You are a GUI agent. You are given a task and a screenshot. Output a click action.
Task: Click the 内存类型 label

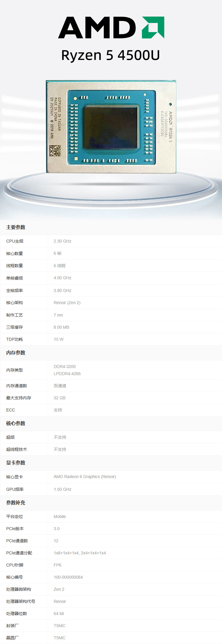tap(15, 370)
